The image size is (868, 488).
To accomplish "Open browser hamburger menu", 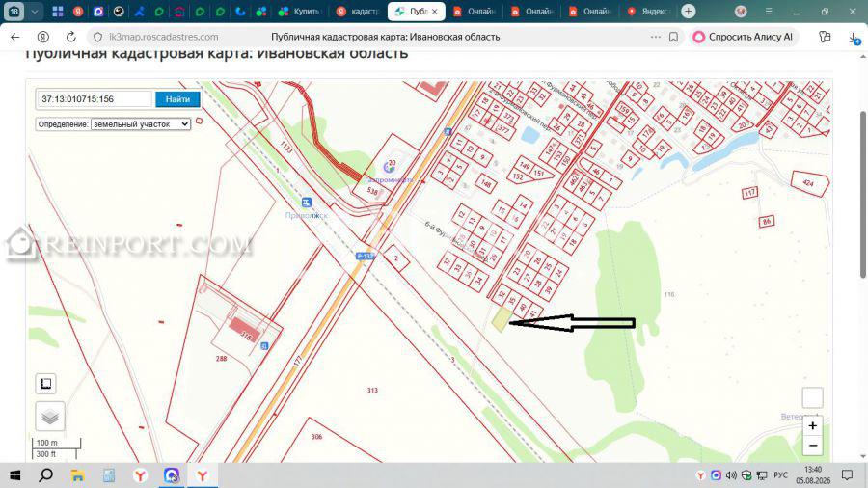I will [x=769, y=11].
